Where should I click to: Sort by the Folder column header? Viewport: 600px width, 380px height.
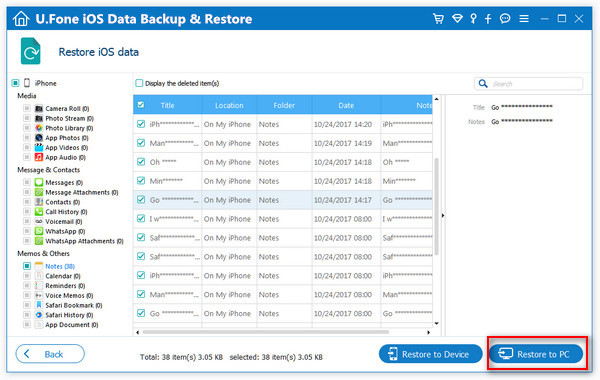pos(284,105)
